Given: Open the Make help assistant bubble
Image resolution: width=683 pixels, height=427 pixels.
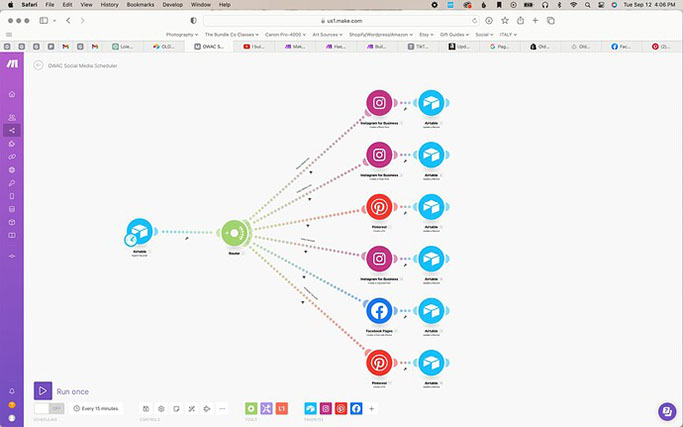Looking at the screenshot, I should click(667, 411).
